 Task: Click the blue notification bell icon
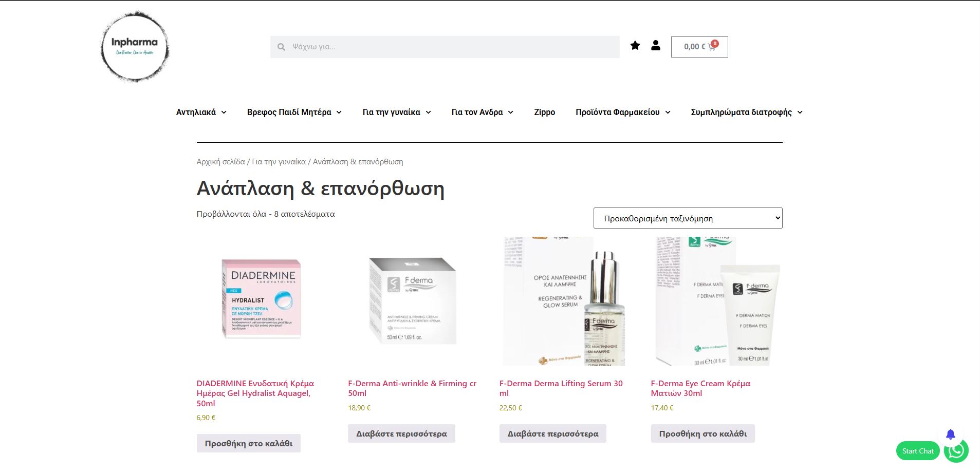tap(951, 434)
